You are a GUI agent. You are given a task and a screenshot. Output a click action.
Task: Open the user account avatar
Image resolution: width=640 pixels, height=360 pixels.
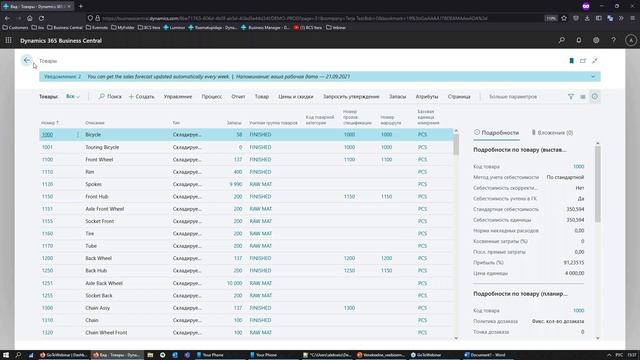tap(631, 40)
